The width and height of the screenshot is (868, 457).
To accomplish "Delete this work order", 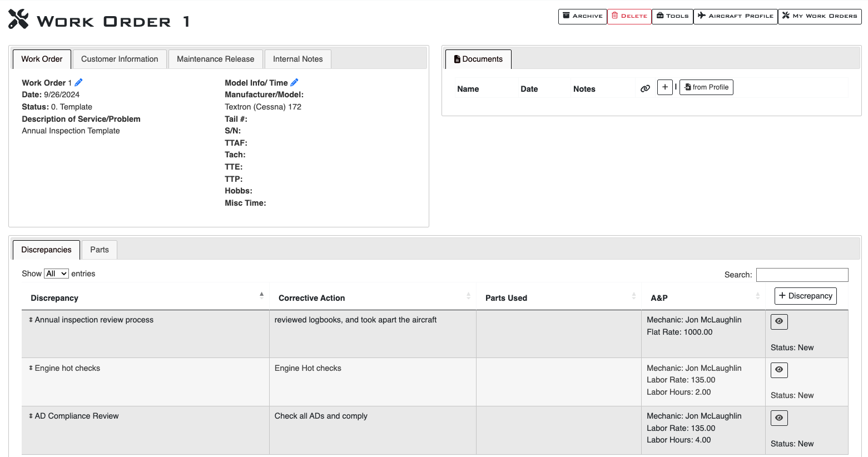I will pos(629,16).
